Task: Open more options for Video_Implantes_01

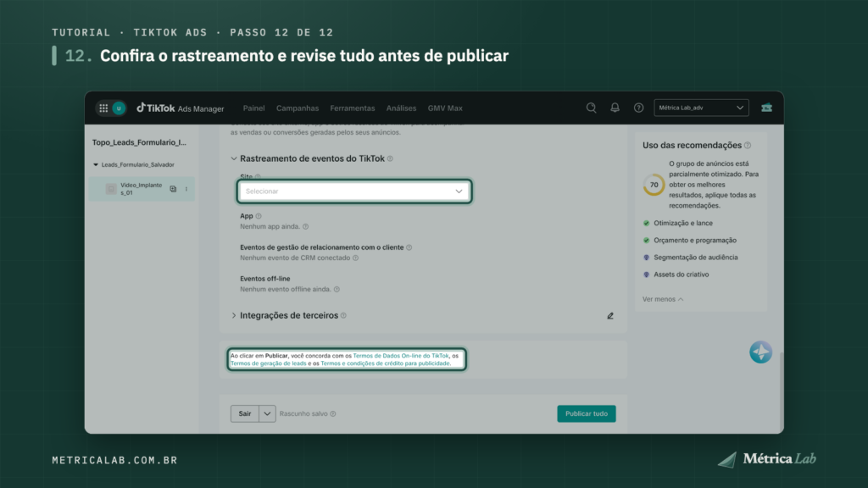Action: [x=186, y=189]
